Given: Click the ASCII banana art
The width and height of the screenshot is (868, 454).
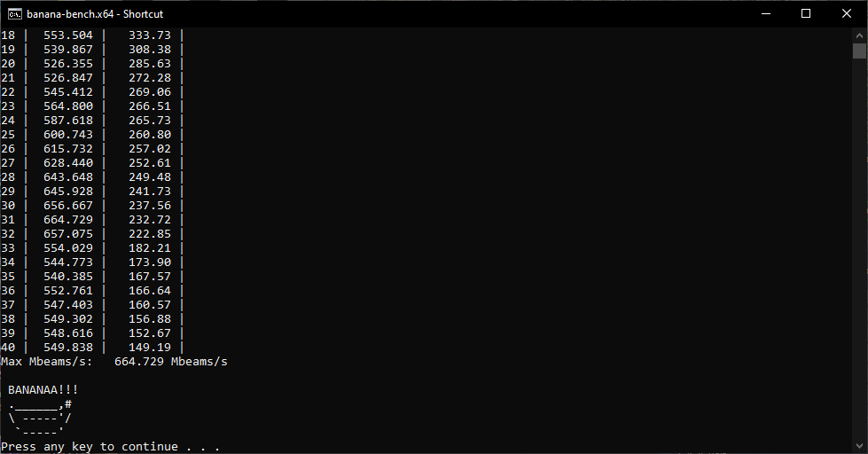Looking at the screenshot, I should [x=40, y=418].
